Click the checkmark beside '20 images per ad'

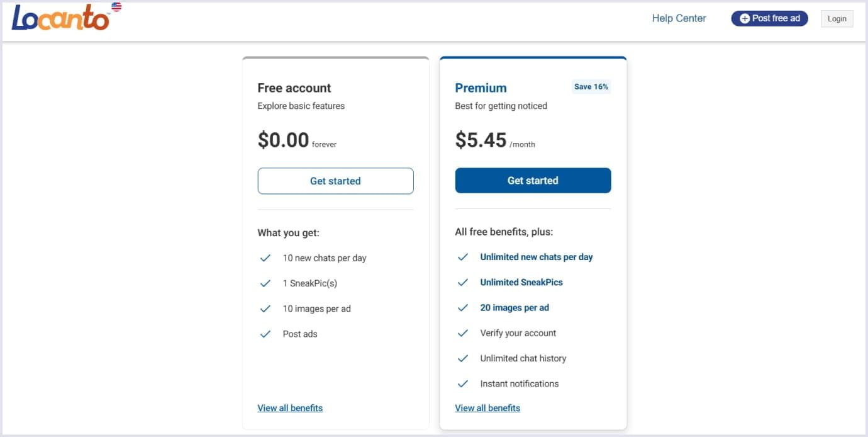coord(463,307)
